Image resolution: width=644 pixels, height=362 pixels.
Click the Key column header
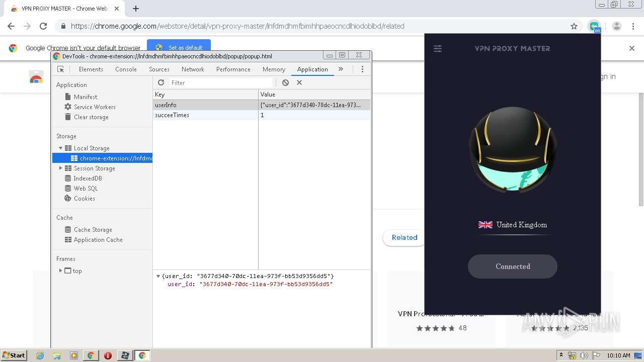[x=206, y=95]
